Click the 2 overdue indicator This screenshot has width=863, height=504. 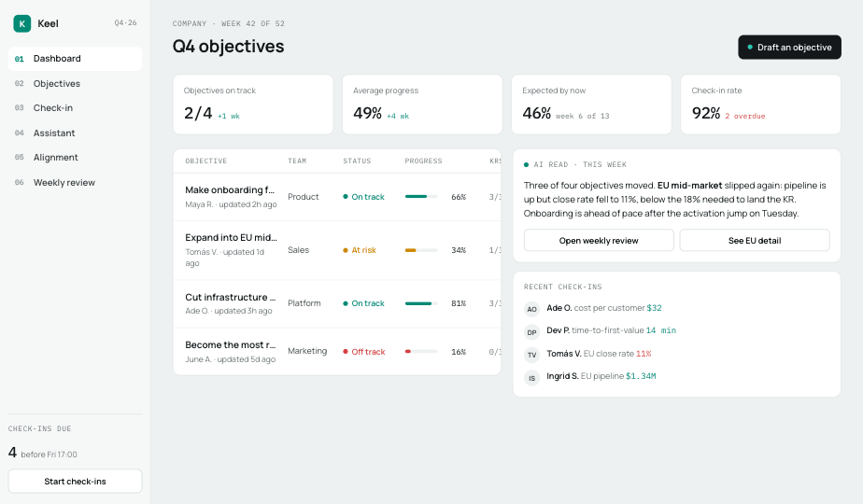[744, 116]
